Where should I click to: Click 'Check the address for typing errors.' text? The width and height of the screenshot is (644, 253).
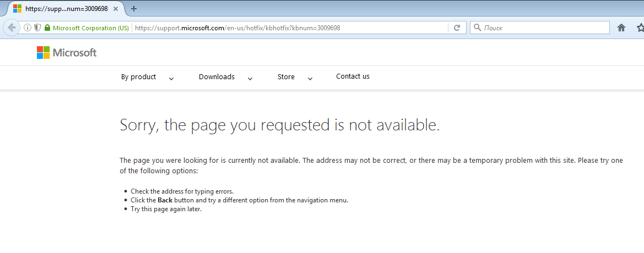pyautogui.click(x=182, y=191)
